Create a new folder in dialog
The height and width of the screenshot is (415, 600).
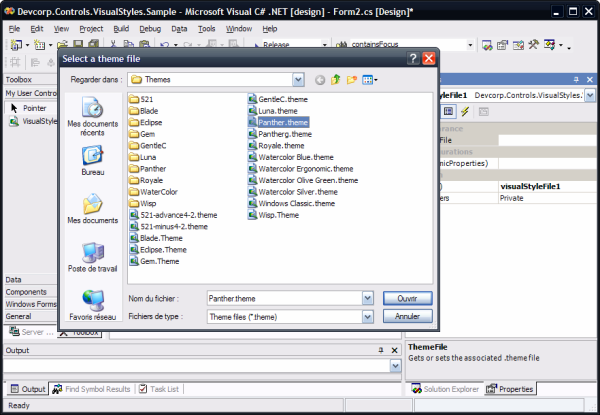click(x=352, y=80)
